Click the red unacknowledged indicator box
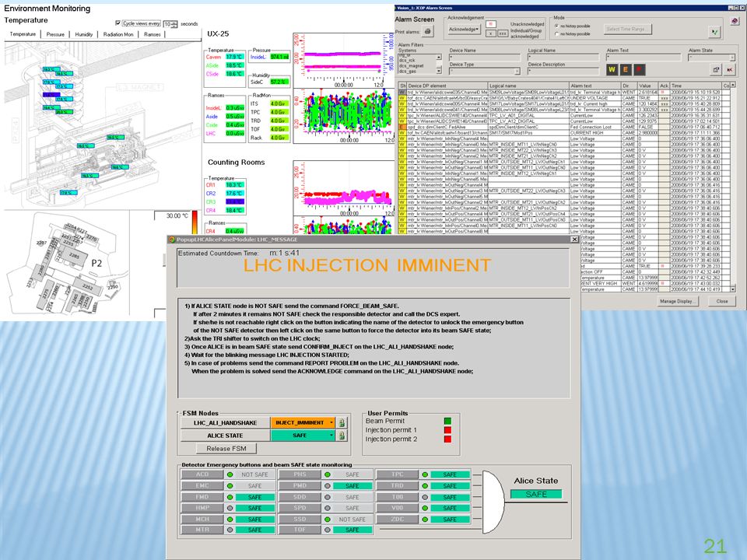 (x=491, y=24)
